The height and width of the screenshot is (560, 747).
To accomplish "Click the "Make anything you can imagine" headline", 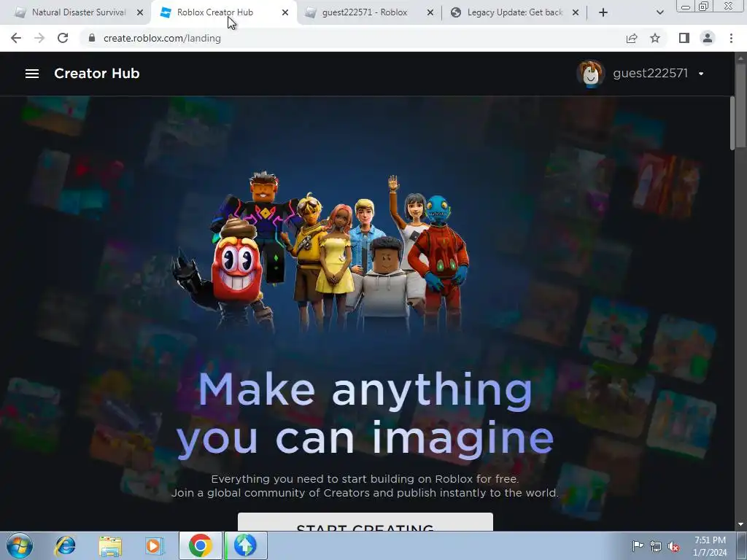I will point(365,414).
